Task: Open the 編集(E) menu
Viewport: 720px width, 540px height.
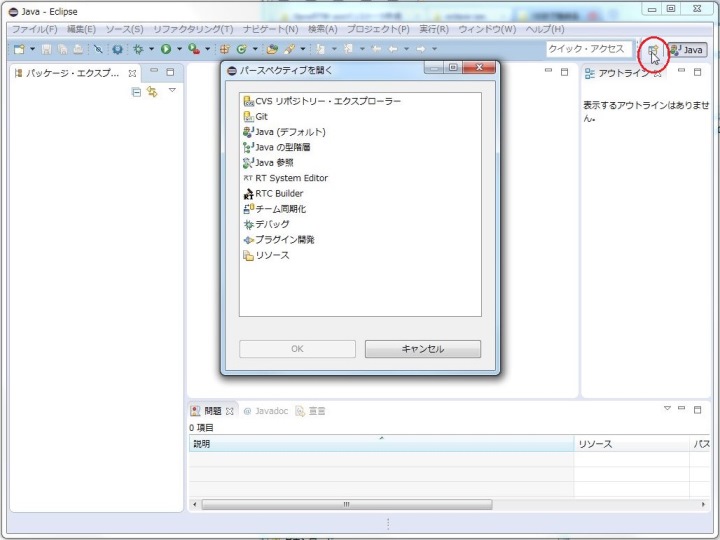Action: pos(82,29)
